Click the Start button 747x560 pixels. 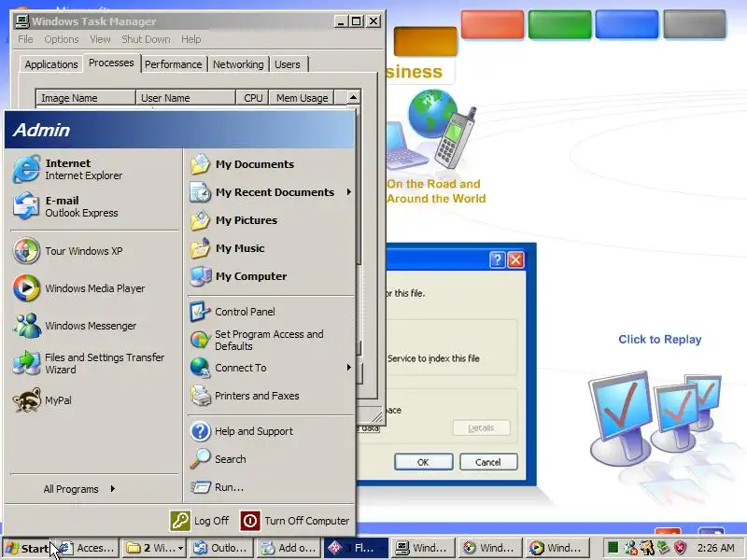(27, 548)
